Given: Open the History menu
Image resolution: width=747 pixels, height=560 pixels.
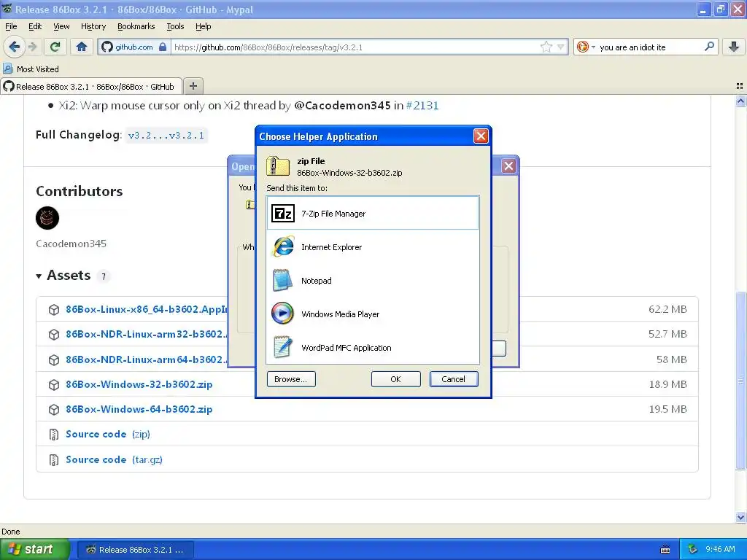Looking at the screenshot, I should 93,26.
